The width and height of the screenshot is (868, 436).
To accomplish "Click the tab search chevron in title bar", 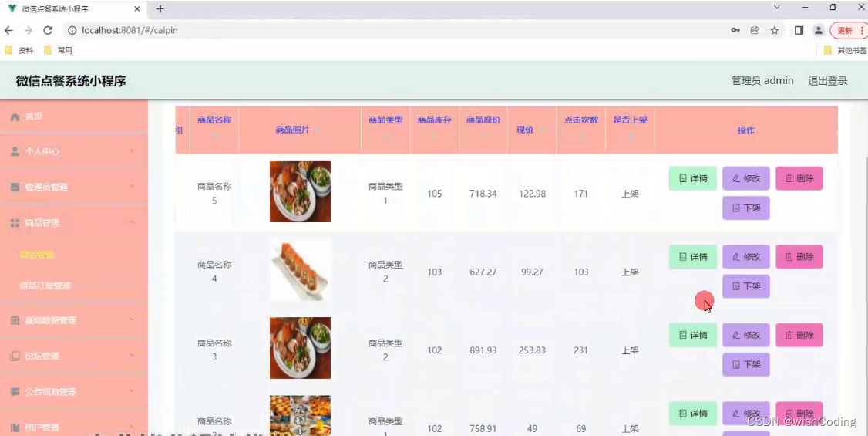I will (777, 7).
